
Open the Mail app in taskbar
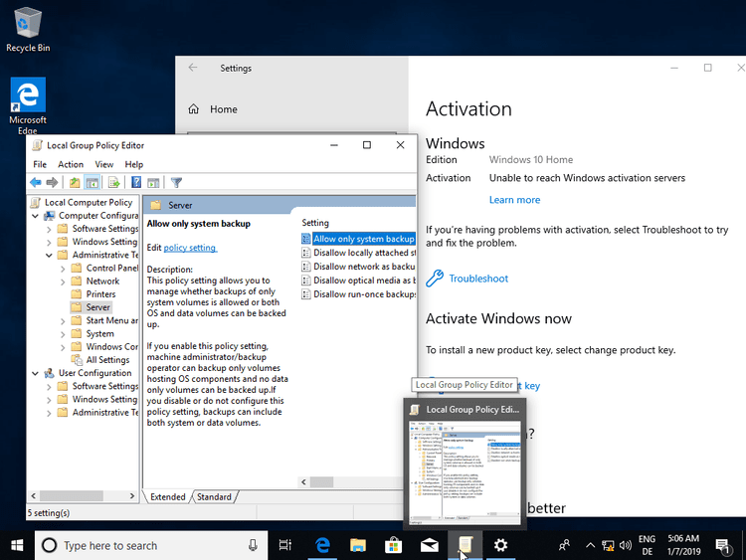[429, 545]
